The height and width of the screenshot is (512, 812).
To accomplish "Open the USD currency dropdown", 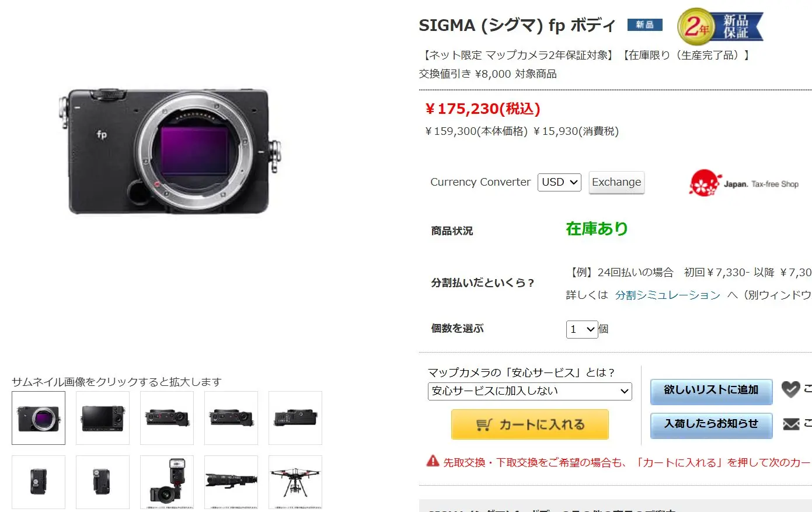I will coord(559,182).
